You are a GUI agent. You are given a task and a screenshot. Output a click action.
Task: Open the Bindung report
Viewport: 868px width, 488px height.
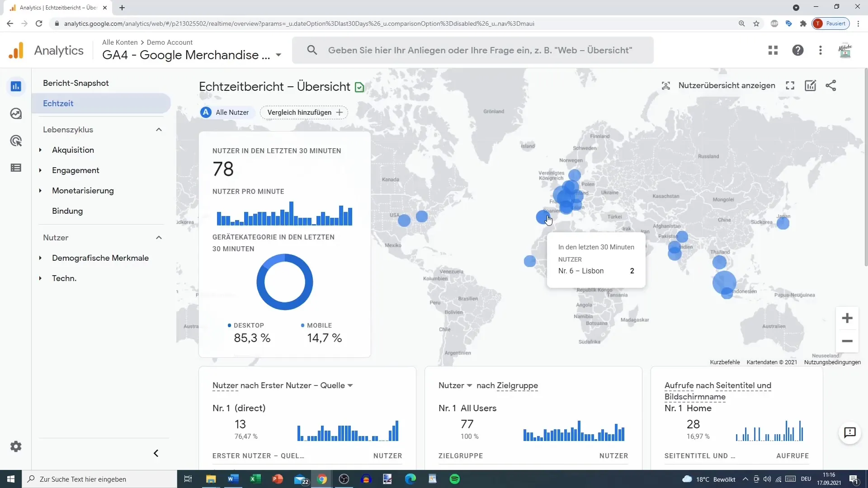[x=67, y=211]
